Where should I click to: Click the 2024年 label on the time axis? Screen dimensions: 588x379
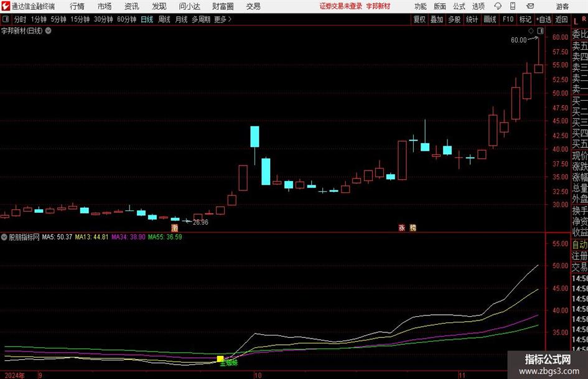pos(15,375)
